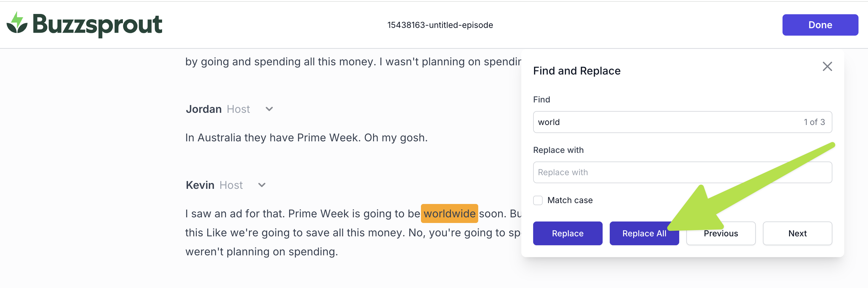868x288 pixels.
Task: Click the Replace button
Action: [567, 233]
